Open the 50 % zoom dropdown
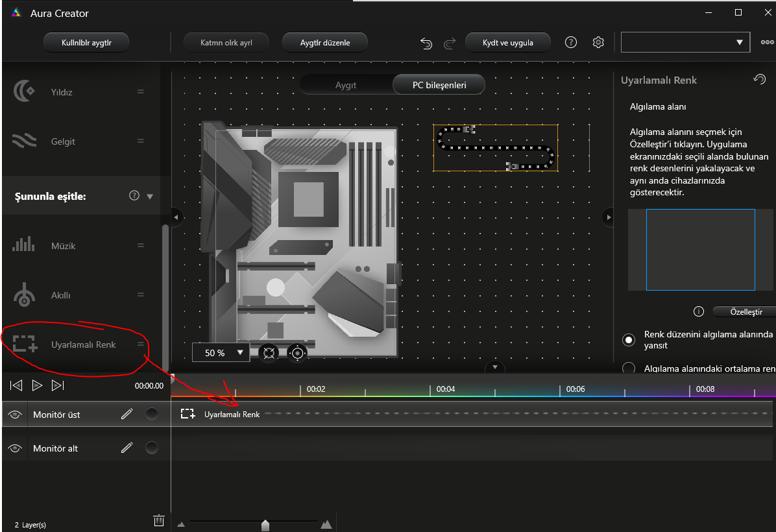Viewport: 776px width, 532px height. [x=221, y=353]
